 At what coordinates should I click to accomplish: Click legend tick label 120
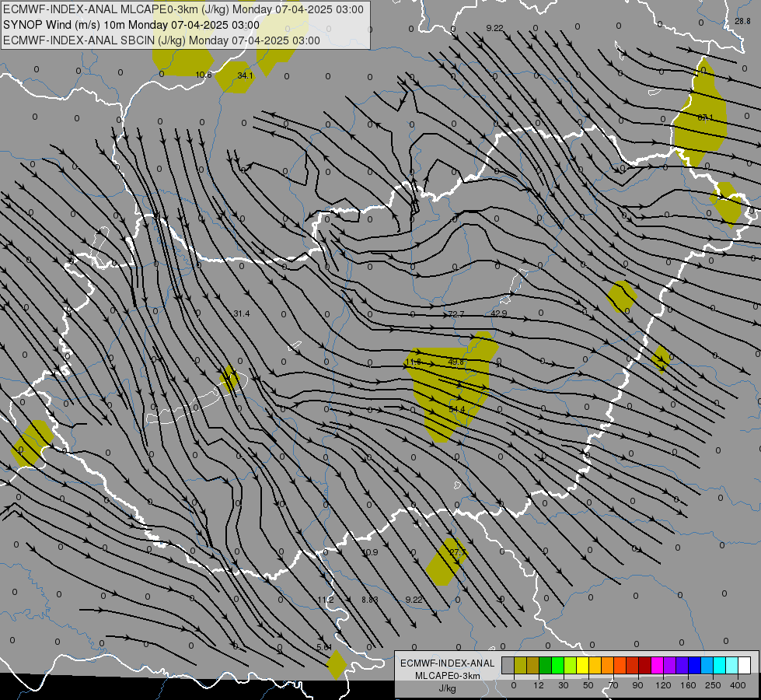(x=663, y=685)
